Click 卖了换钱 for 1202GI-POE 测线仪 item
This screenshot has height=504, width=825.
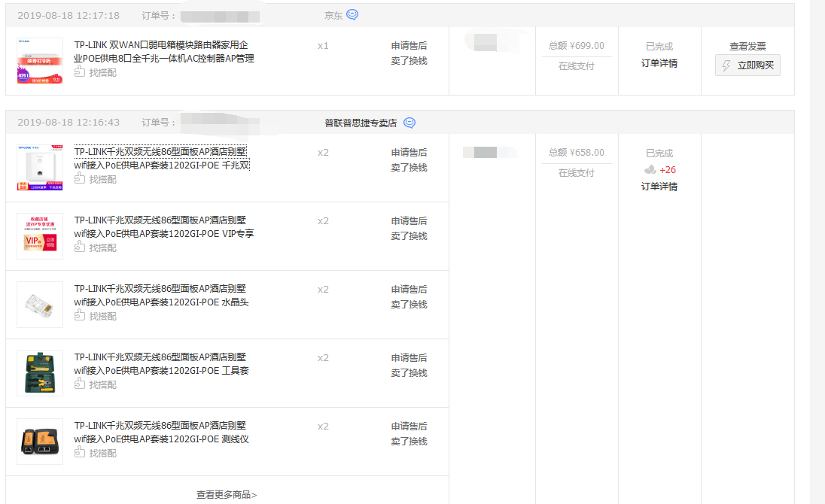[x=409, y=442]
